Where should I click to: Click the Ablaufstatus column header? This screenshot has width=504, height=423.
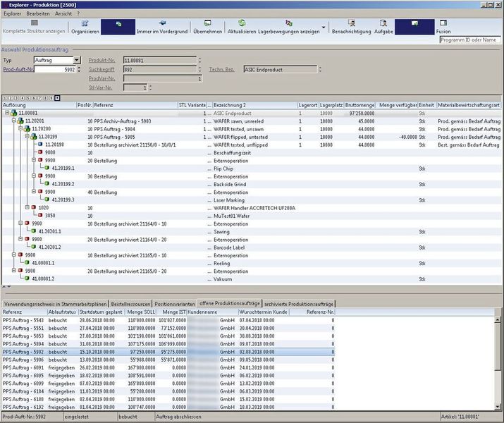pyautogui.click(x=62, y=312)
